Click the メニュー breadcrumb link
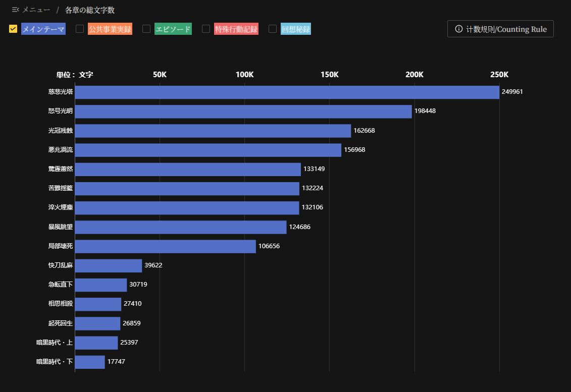 (x=36, y=10)
